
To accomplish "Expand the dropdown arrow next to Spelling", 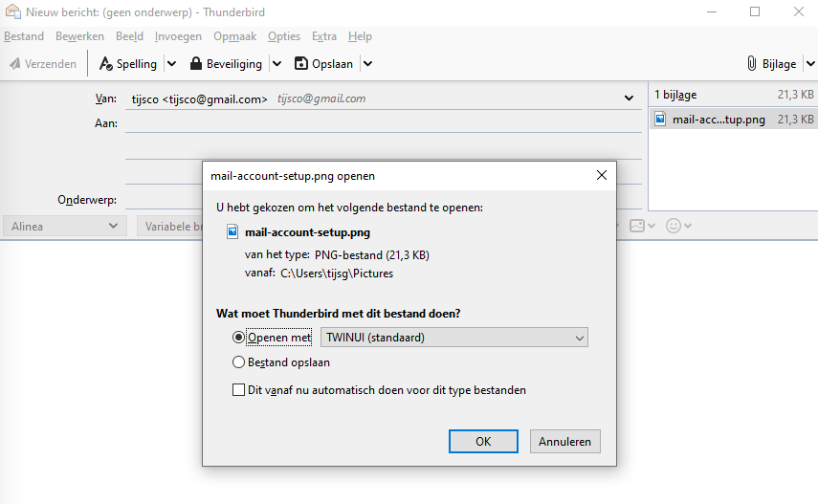I will (x=171, y=64).
